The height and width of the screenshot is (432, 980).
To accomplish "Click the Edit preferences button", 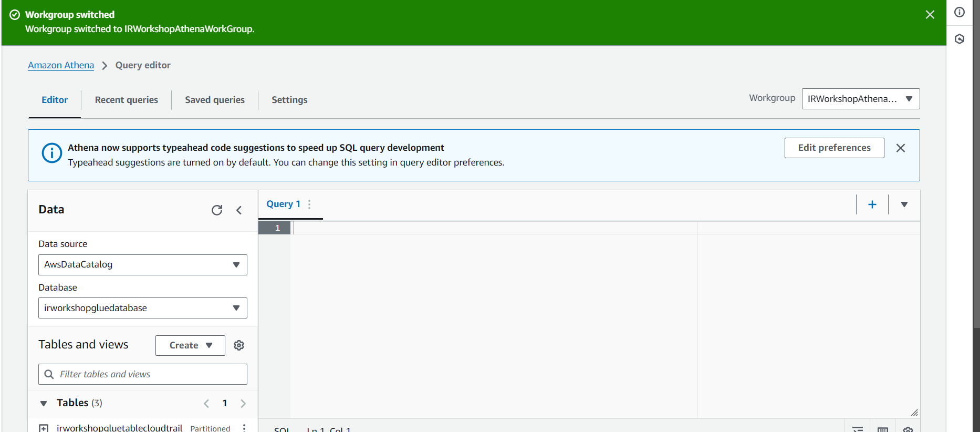I will coord(834,148).
